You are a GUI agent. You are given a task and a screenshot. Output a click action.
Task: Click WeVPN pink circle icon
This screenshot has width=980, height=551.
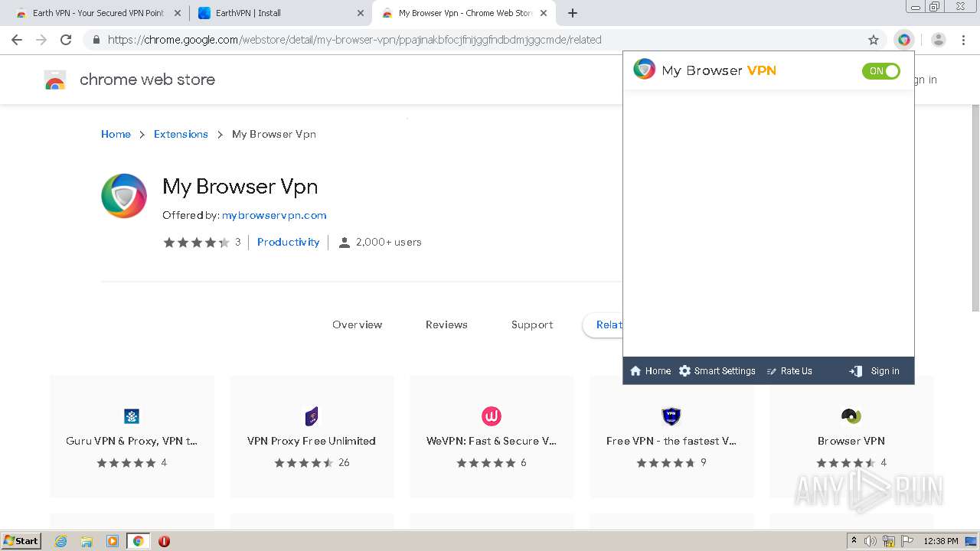492,416
